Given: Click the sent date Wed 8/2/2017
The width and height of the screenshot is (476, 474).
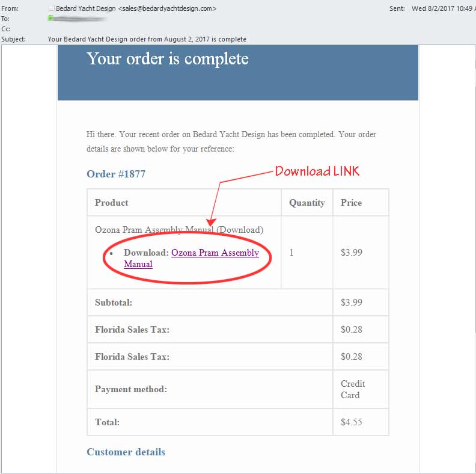Looking at the screenshot, I should click(443, 8).
